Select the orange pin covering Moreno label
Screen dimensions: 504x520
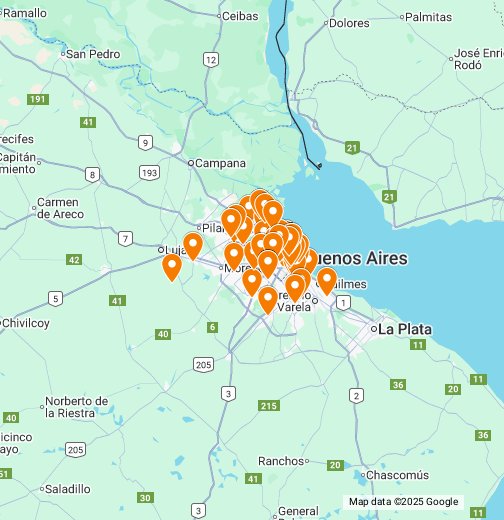pyautogui.click(x=234, y=256)
